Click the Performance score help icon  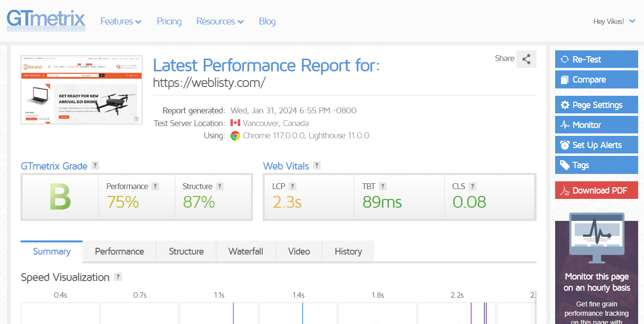click(x=155, y=186)
